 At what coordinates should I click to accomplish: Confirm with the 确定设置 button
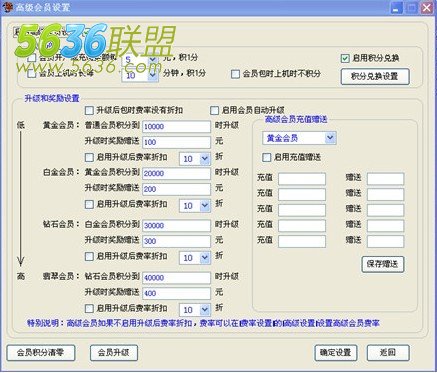pos(336,353)
